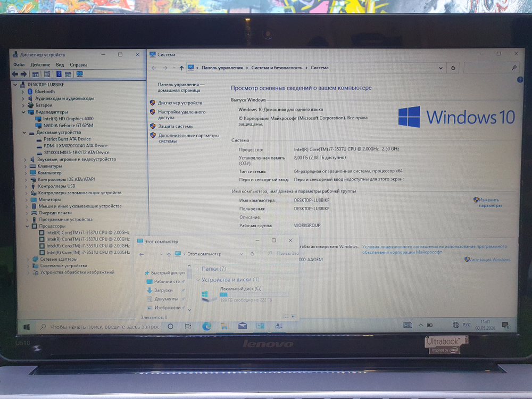Open Дополнительные параметры системы link
The image size is (532, 399).
pyautogui.click(x=189, y=138)
